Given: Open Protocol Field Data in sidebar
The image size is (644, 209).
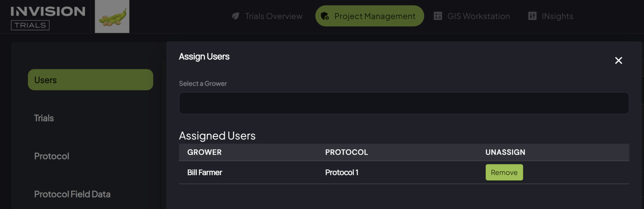Looking at the screenshot, I should point(72,194).
